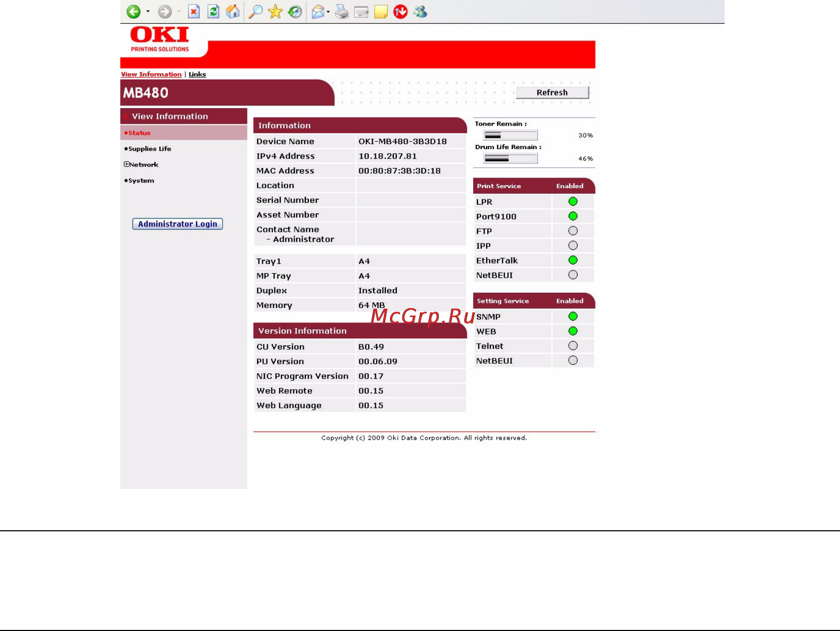Click the Toner Remain progress bar

(510, 135)
